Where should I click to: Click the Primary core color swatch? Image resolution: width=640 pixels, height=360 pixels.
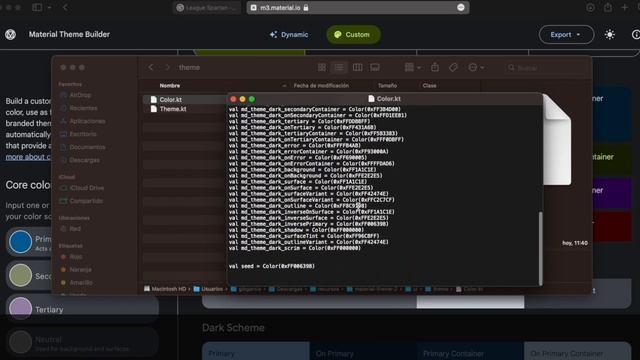click(20, 242)
